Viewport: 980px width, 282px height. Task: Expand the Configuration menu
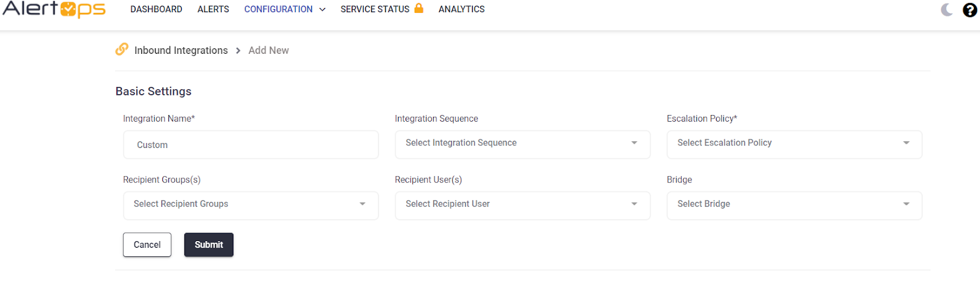[x=284, y=9]
